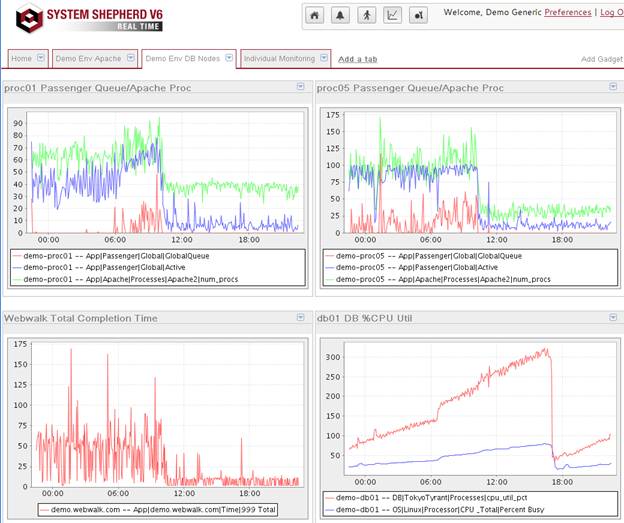The width and height of the screenshot is (624, 523).
Task: Expand the proc05 Passenger Queue gadget menu
Action: (613, 86)
